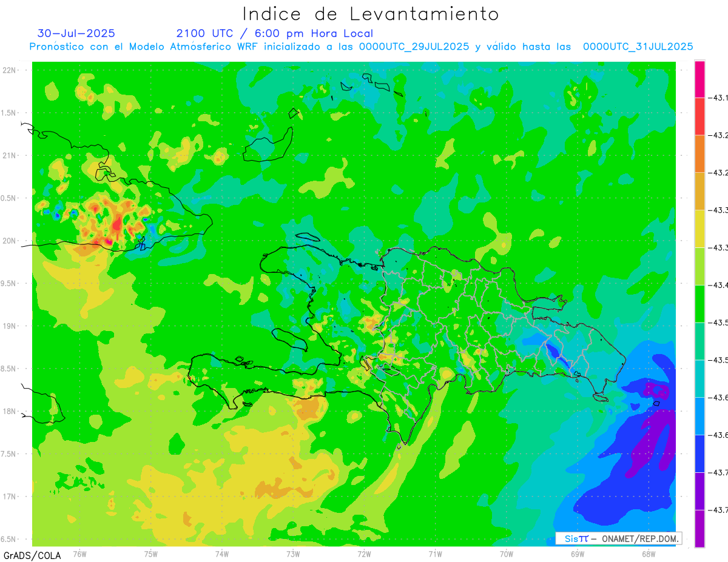Select the date label '30-Jul-2025'

[76, 33]
